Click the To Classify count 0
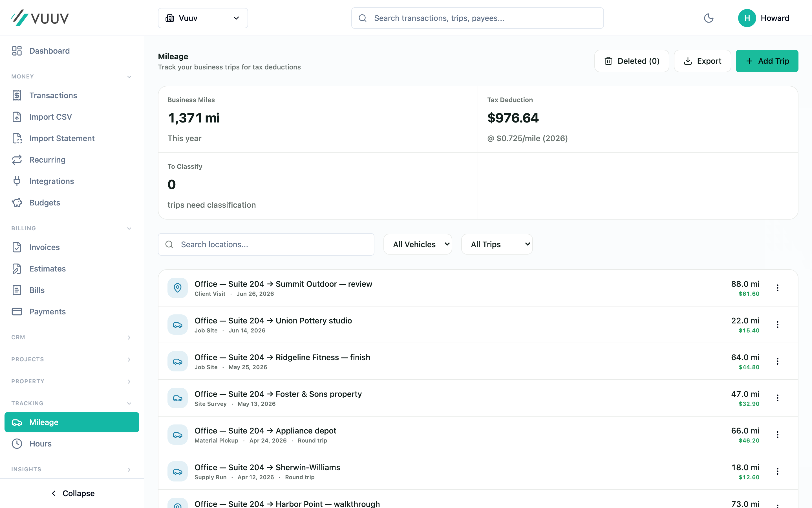812x508 pixels. tap(171, 185)
